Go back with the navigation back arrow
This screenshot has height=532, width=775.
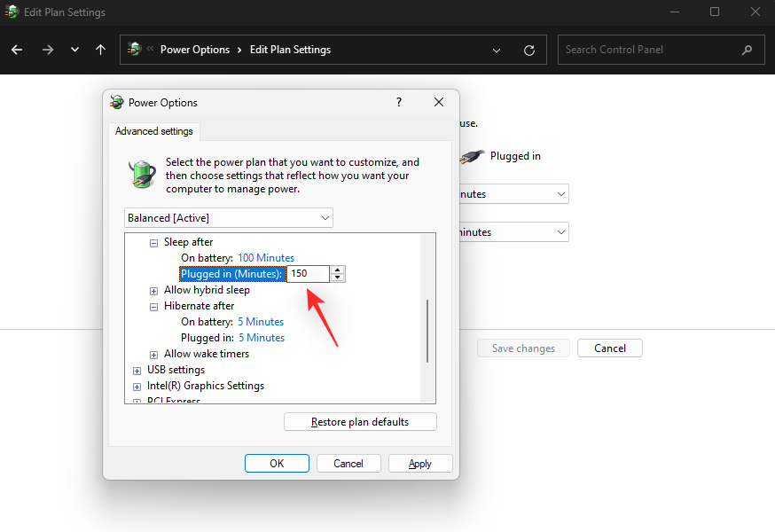[17, 50]
